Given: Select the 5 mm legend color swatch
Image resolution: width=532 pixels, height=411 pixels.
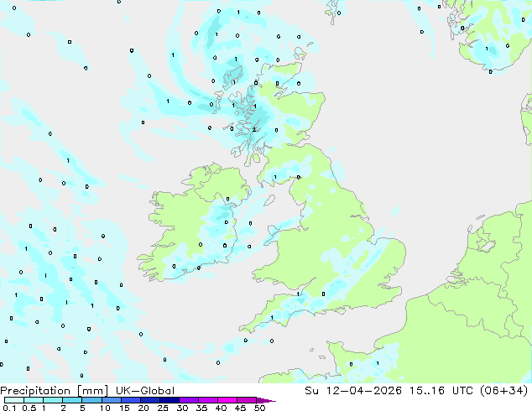Looking at the screenshot, I should pyautogui.click(x=92, y=400).
